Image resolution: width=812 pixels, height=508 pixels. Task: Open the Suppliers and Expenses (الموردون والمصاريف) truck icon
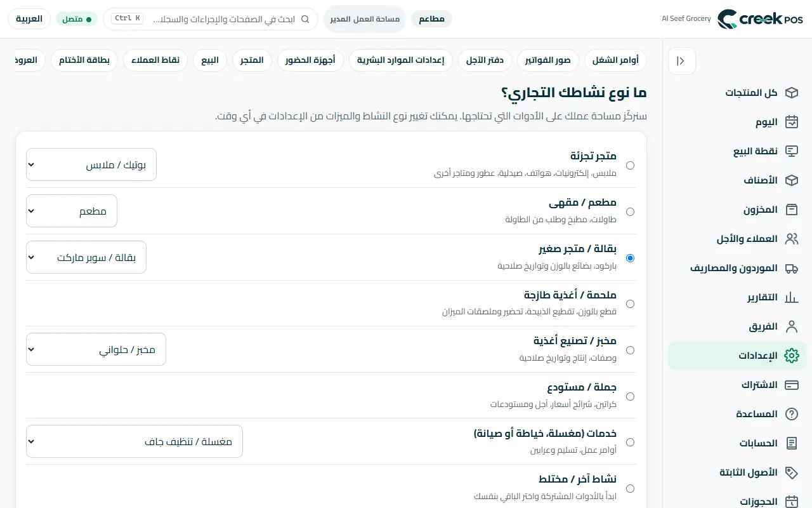(x=791, y=268)
